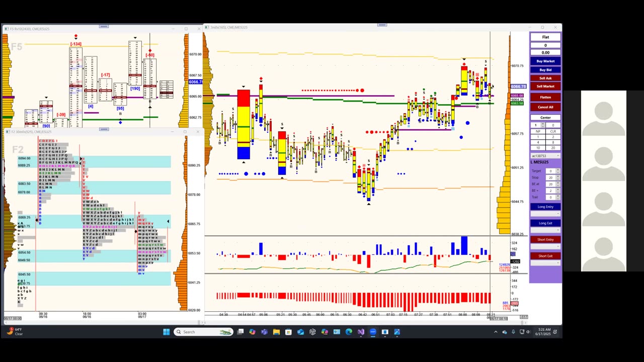Open File Explorer from taskbar
Image resolution: width=644 pixels, height=362 pixels.
coord(276,332)
